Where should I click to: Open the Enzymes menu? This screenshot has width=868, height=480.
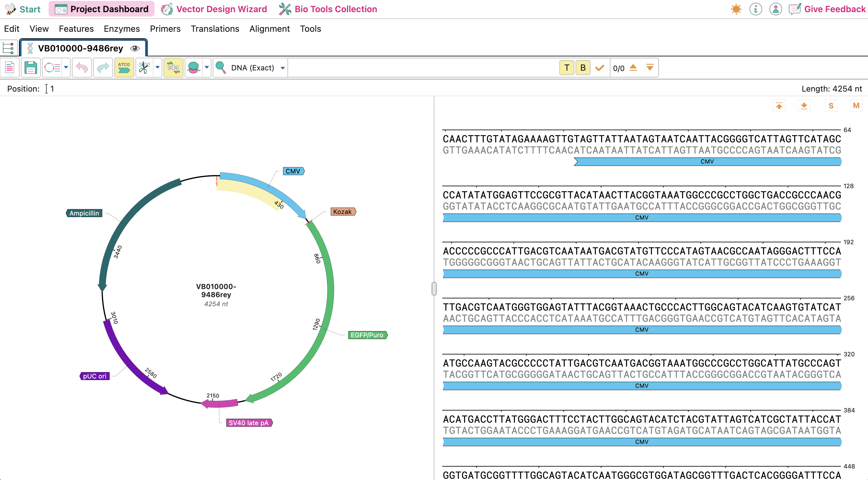click(x=122, y=29)
